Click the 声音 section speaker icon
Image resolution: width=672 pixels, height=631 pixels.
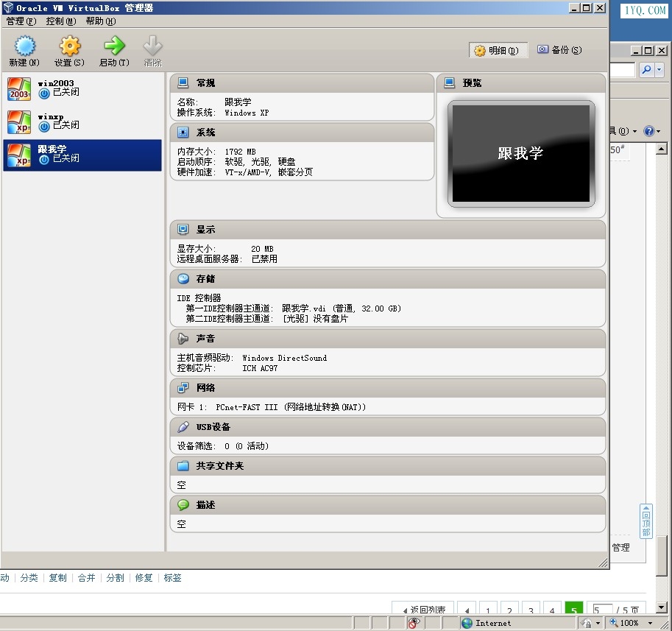click(183, 339)
